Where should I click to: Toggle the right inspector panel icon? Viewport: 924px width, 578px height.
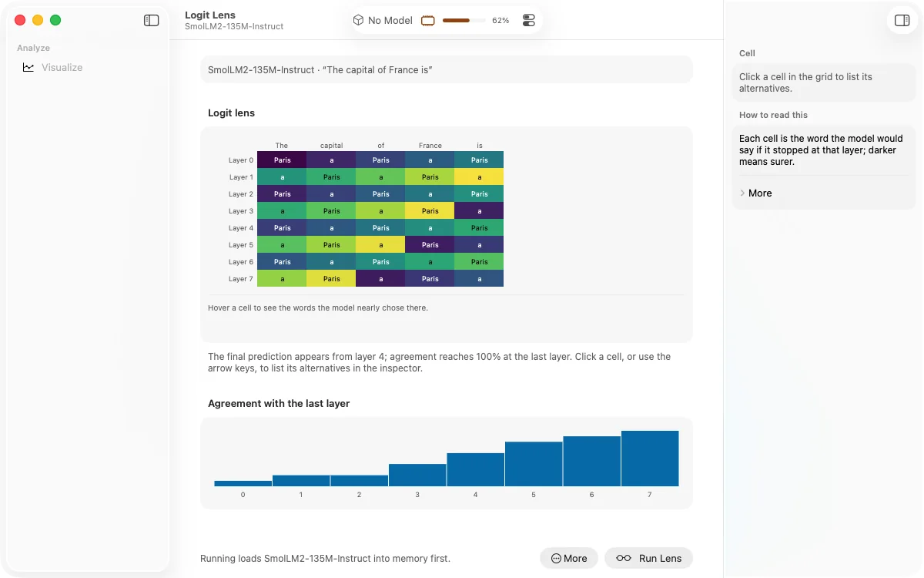coord(902,21)
